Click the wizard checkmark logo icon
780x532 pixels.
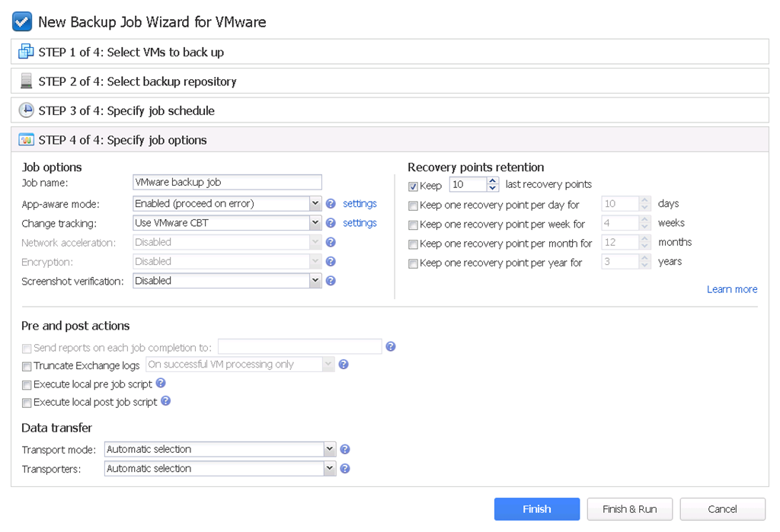(x=22, y=21)
